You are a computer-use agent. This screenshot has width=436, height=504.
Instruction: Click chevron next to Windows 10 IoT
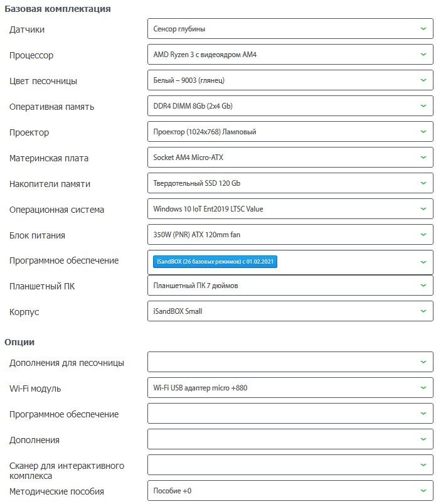click(423, 208)
